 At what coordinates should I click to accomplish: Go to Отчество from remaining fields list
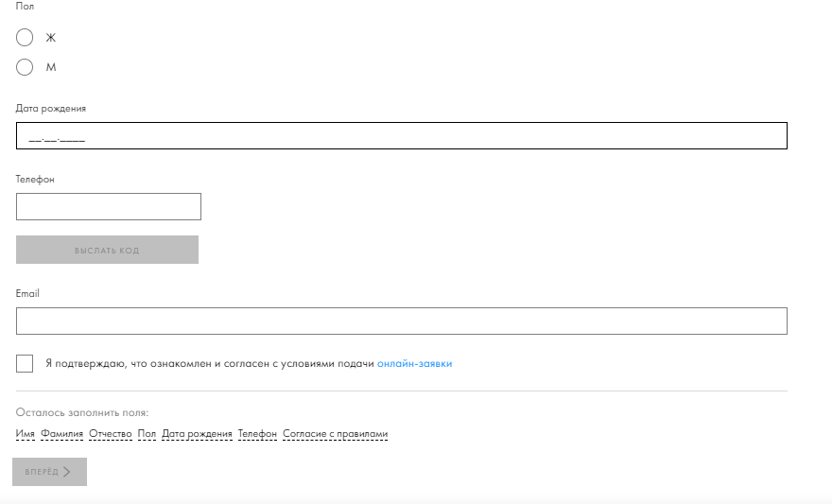[x=111, y=434]
